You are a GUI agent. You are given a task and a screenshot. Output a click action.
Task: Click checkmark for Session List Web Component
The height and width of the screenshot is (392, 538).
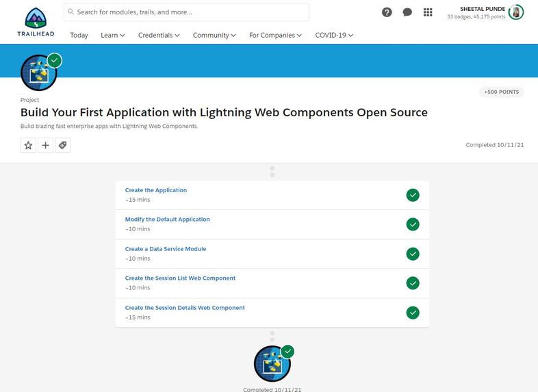point(413,283)
